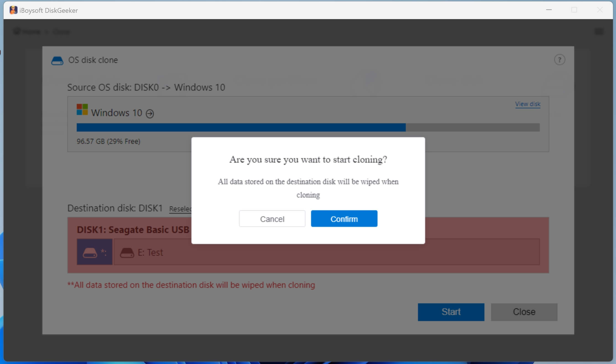The height and width of the screenshot is (364, 616).
Task: Click the 'Source OS disk: DISK0 -> Windows 10' heading
Action: tap(146, 88)
